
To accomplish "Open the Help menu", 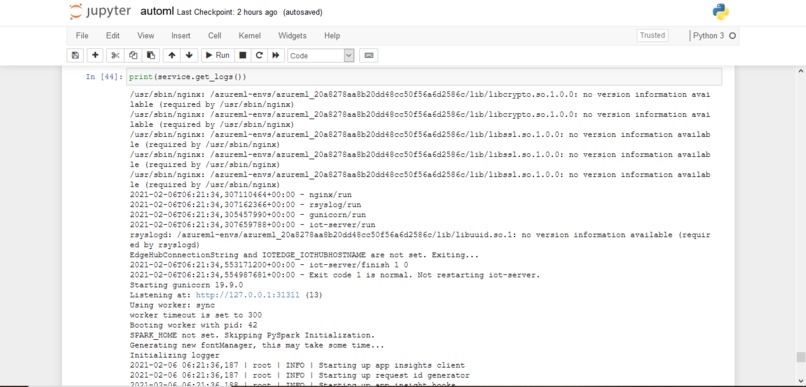I will (x=332, y=36).
